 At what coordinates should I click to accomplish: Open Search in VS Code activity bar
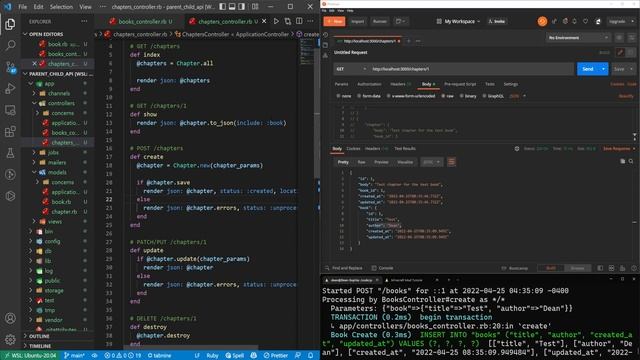[x=10, y=45]
